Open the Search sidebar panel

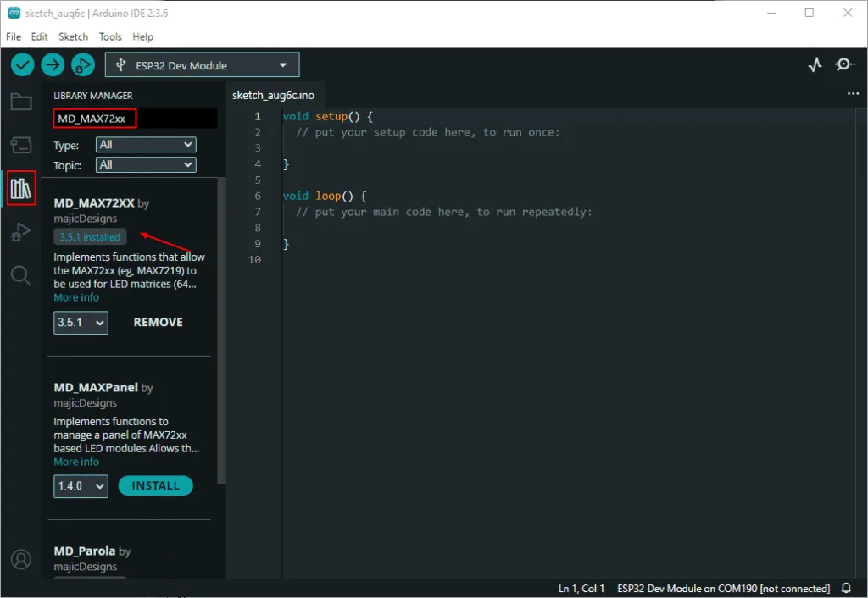point(21,275)
